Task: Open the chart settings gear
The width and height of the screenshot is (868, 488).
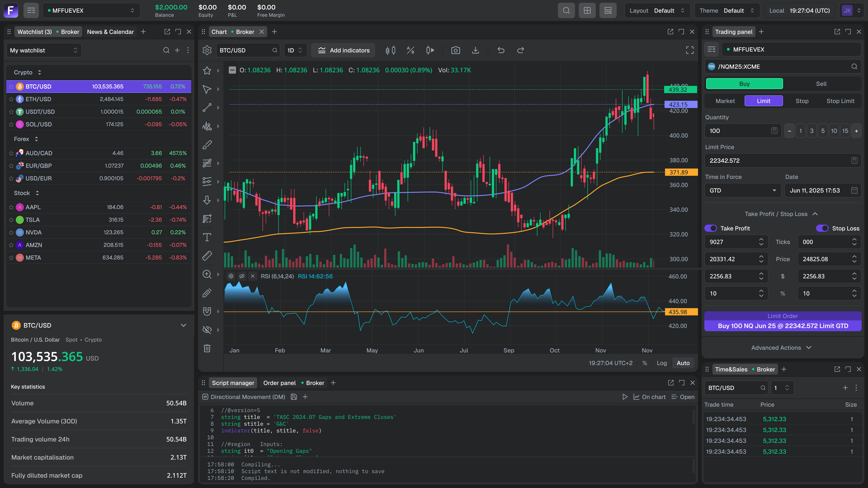Action: pos(207,50)
